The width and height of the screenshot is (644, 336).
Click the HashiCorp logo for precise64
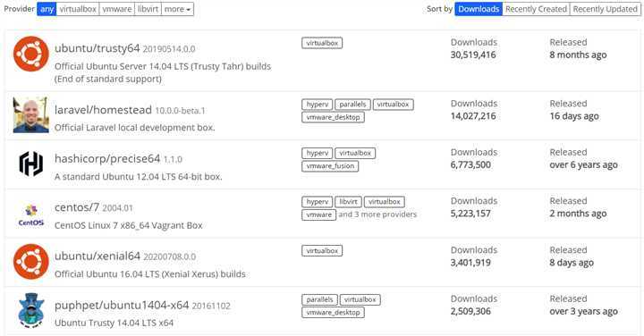pyautogui.click(x=30, y=164)
